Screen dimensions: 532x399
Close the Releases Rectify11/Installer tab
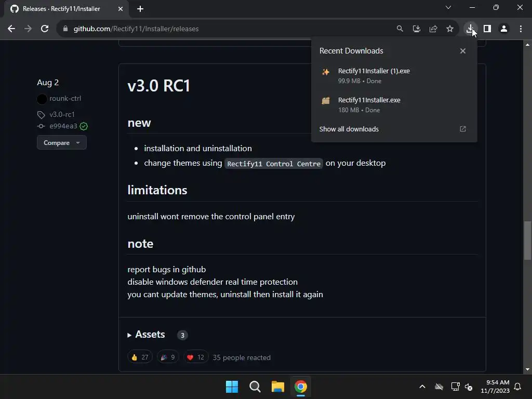click(121, 9)
